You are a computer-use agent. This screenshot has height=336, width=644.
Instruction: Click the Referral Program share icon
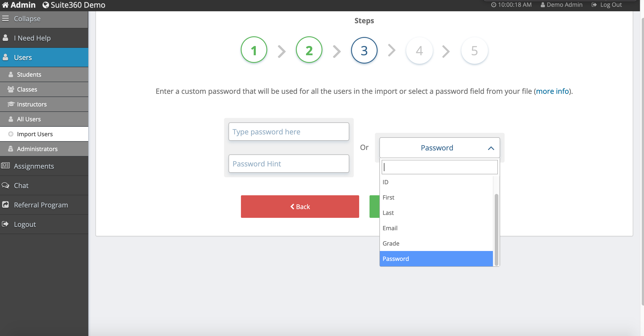(x=5, y=205)
